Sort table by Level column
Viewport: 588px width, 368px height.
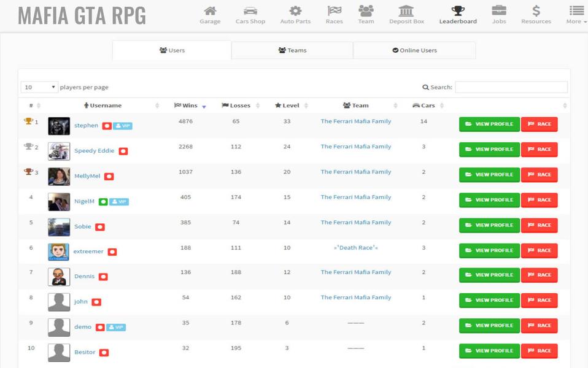(x=290, y=105)
